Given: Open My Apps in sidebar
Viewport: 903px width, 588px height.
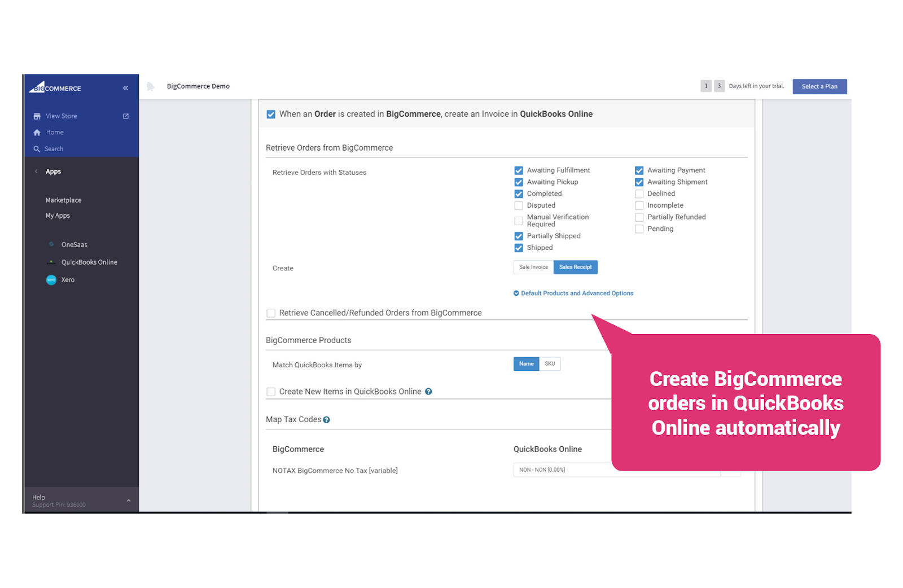Looking at the screenshot, I should click(58, 216).
